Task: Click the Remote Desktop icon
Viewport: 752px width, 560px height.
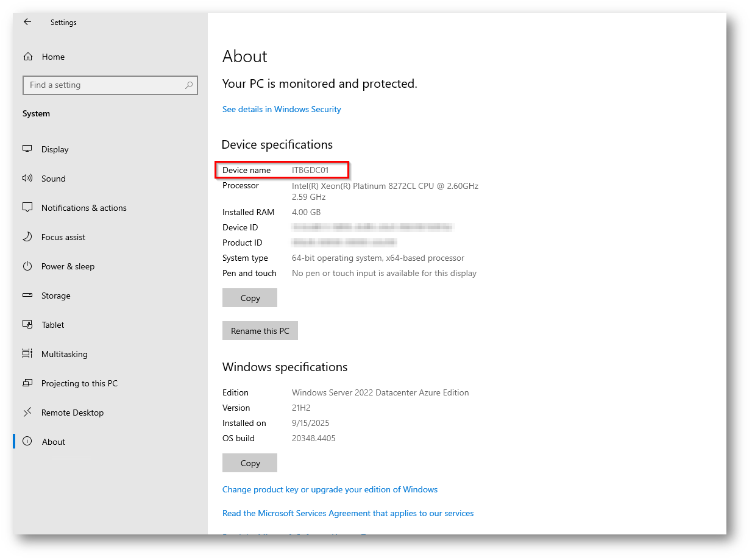Action: click(27, 413)
